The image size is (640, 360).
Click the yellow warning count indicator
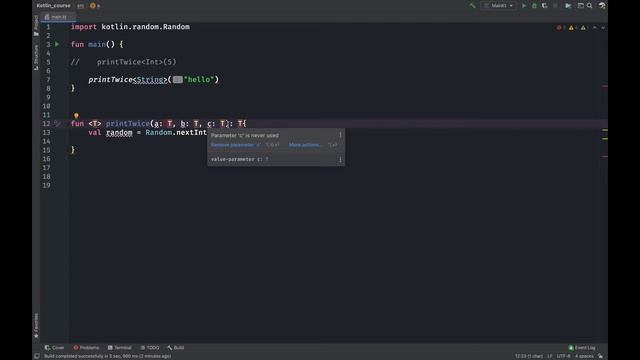pos(573,28)
